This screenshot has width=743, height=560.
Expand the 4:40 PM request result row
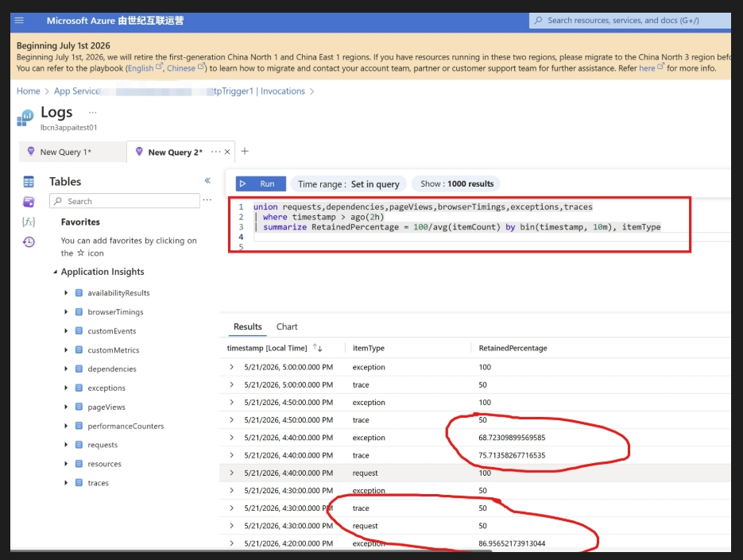[x=232, y=473]
